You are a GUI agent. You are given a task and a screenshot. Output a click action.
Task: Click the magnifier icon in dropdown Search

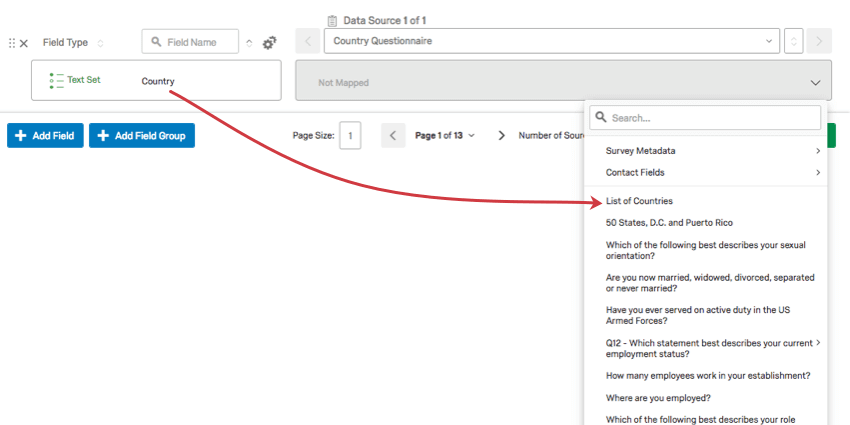(601, 117)
